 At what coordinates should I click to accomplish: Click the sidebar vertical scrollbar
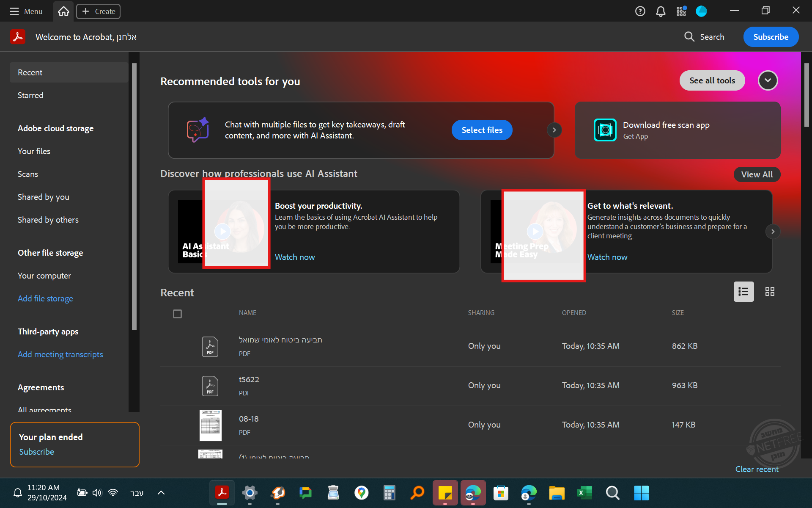[134, 196]
